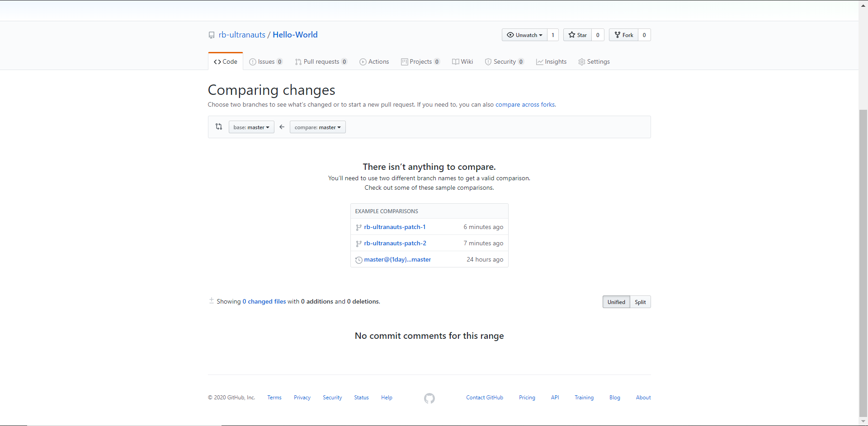868x426 pixels.
Task: Open the Code tab
Action: click(226, 61)
